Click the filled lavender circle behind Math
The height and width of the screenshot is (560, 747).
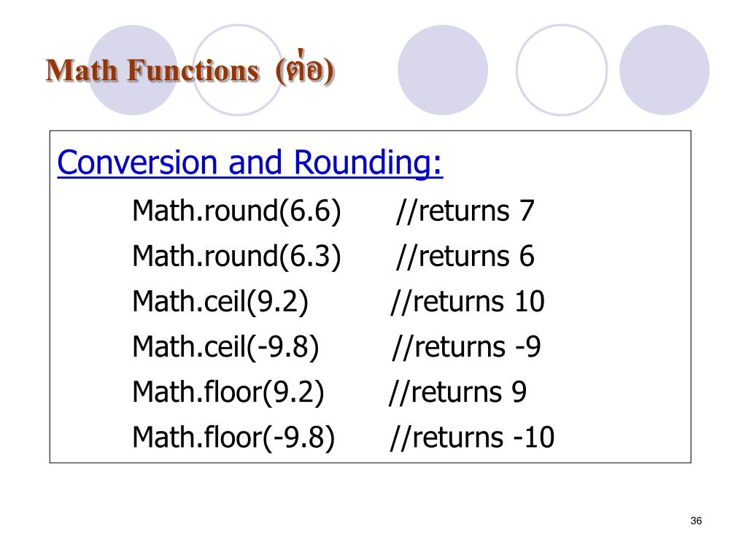click(133, 70)
